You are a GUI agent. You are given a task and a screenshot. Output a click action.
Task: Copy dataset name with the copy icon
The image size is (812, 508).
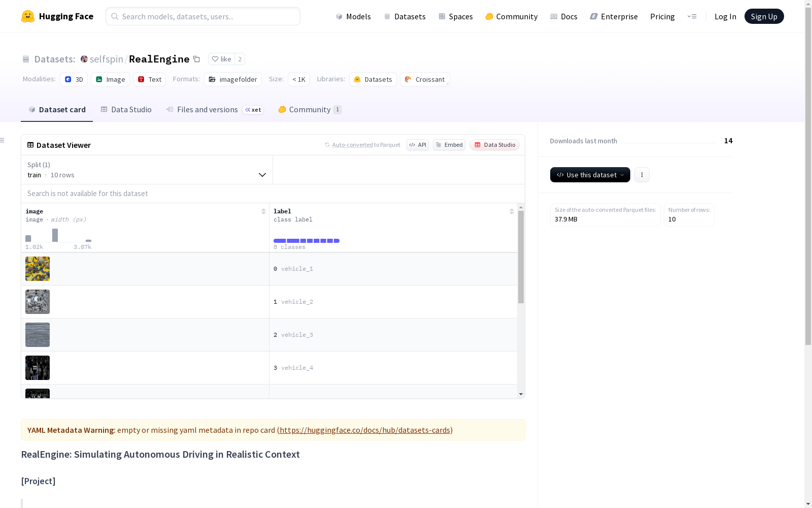point(196,59)
